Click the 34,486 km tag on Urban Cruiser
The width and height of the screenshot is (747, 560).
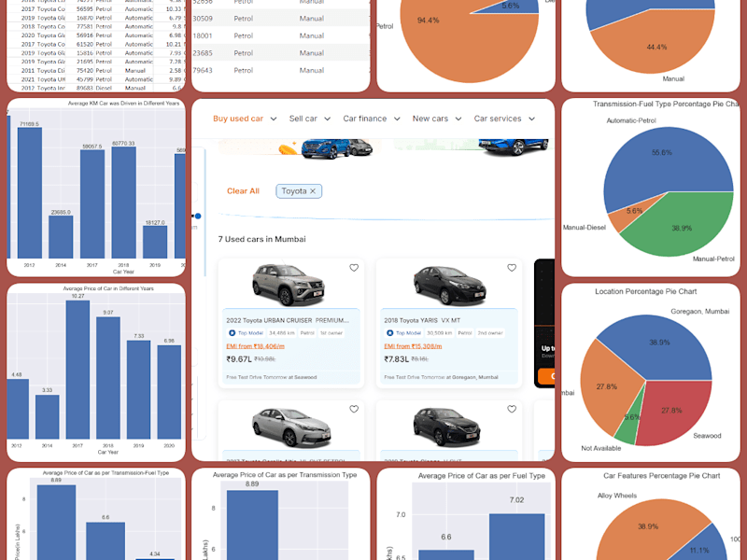coord(282,333)
